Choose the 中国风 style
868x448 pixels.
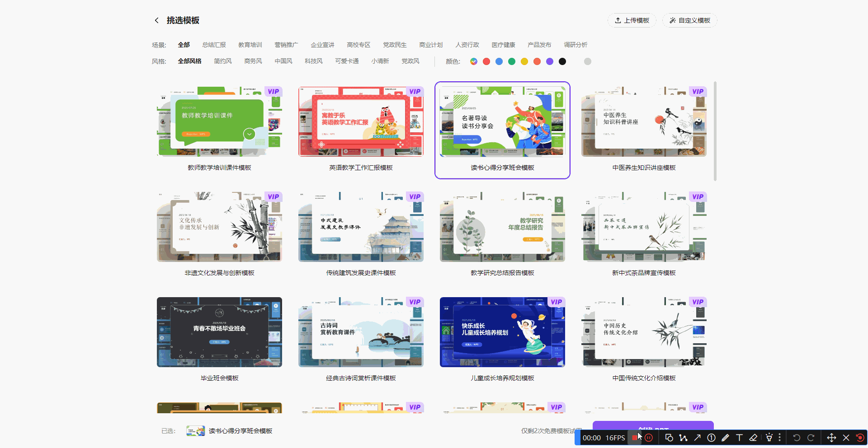283,61
